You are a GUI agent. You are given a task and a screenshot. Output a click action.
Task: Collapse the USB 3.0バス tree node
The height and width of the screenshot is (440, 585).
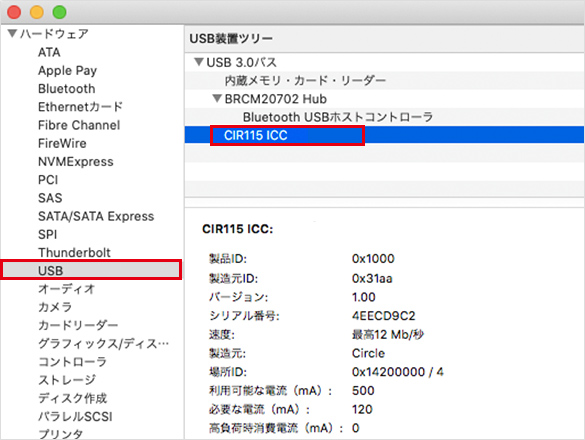(199, 62)
